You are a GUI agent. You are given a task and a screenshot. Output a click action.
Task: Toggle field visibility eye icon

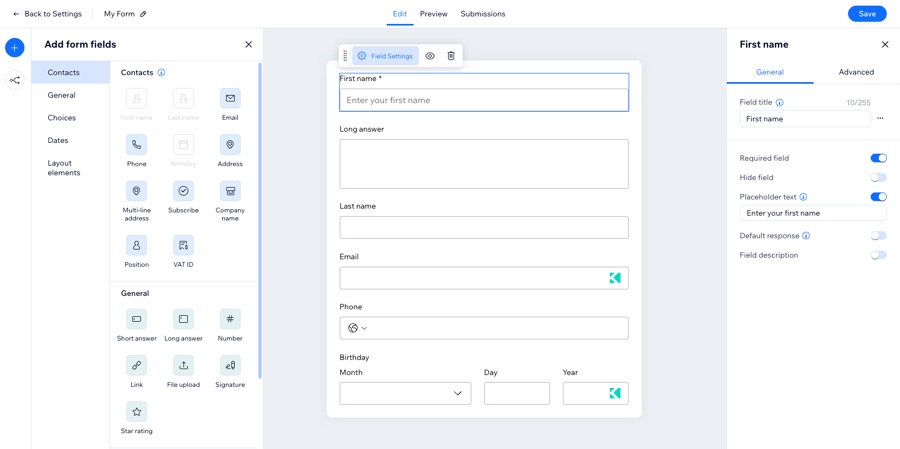(430, 56)
